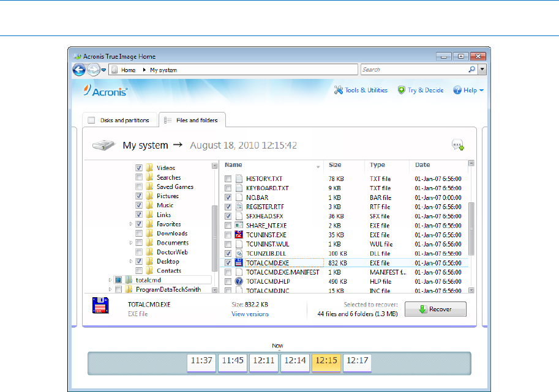Check the Saved Games folder checkbox
Image resolution: width=559 pixels, height=392 pixels.
pyautogui.click(x=139, y=187)
